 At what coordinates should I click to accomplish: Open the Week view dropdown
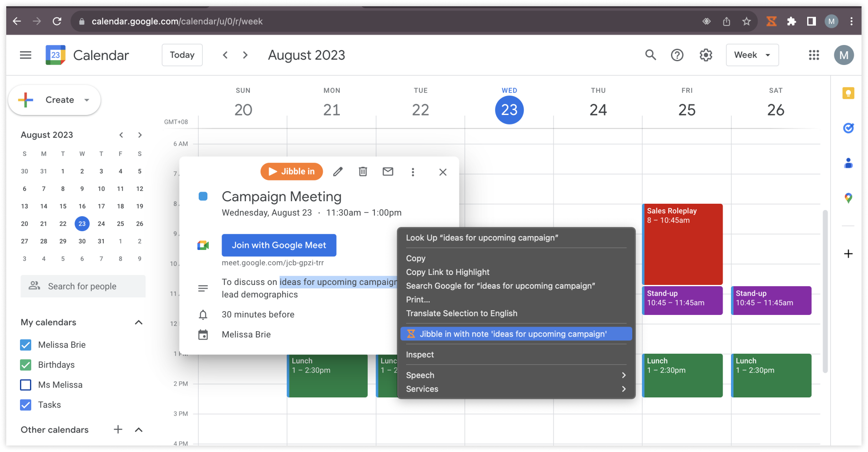[x=752, y=55]
